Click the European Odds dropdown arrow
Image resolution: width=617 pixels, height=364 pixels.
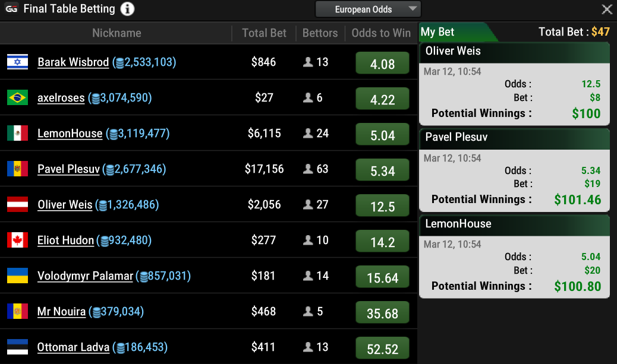tap(413, 10)
